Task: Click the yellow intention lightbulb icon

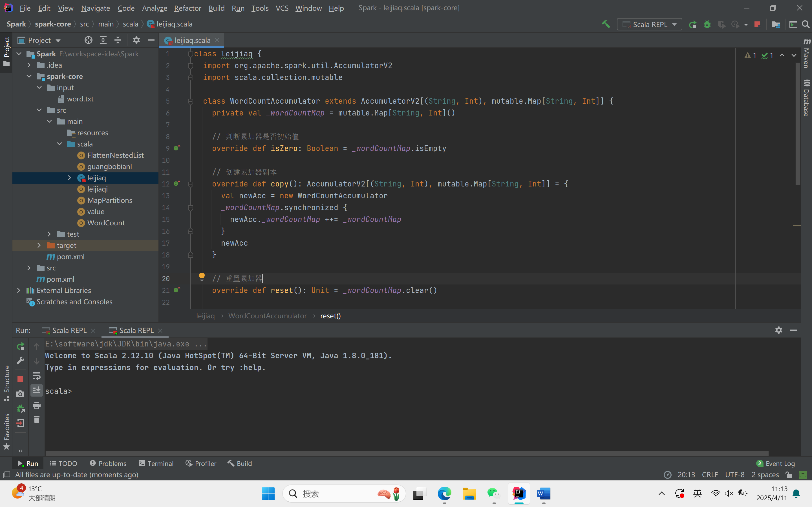Action: (202, 277)
